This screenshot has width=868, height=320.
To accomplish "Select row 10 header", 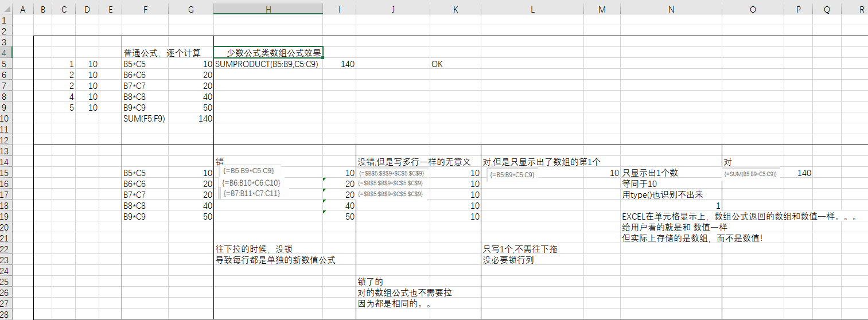I will [x=6, y=119].
